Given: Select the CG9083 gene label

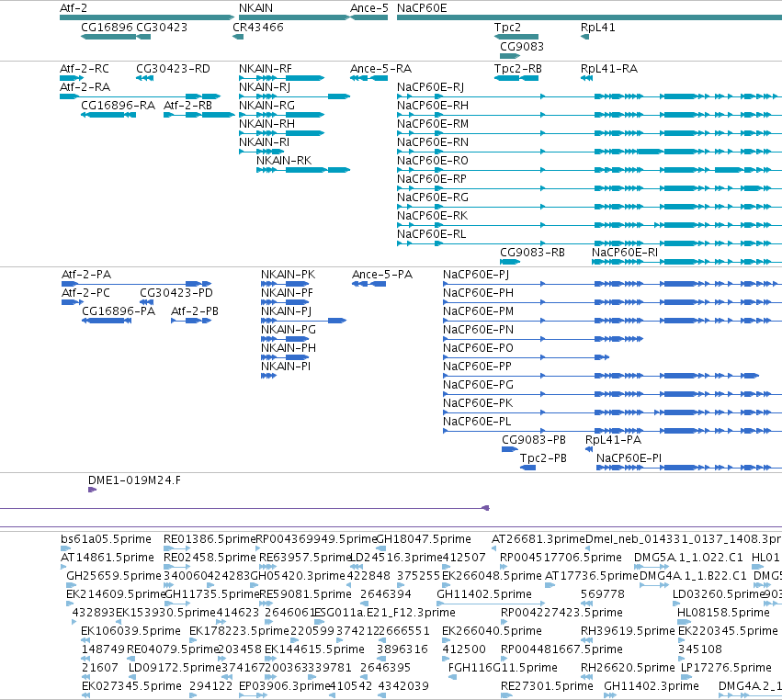Looking at the screenshot, I should tap(522, 46).
